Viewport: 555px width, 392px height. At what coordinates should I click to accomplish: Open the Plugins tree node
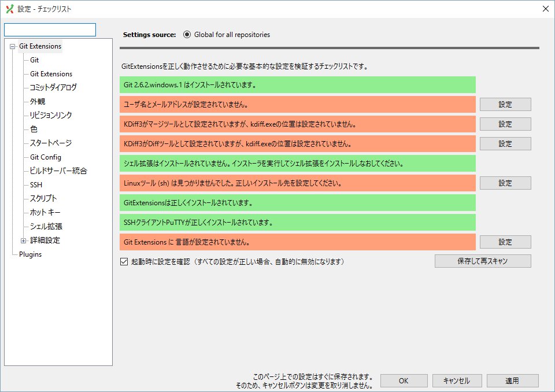30,254
